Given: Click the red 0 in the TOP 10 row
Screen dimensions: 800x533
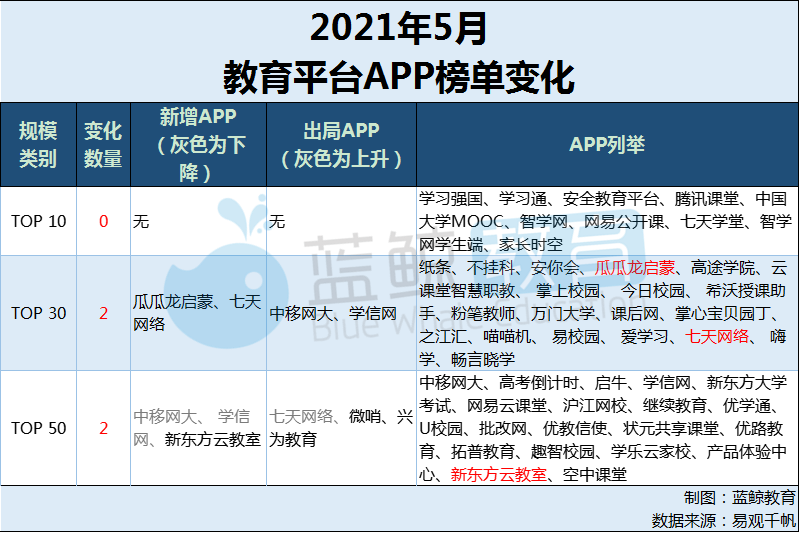Looking at the screenshot, I should click(x=103, y=221).
